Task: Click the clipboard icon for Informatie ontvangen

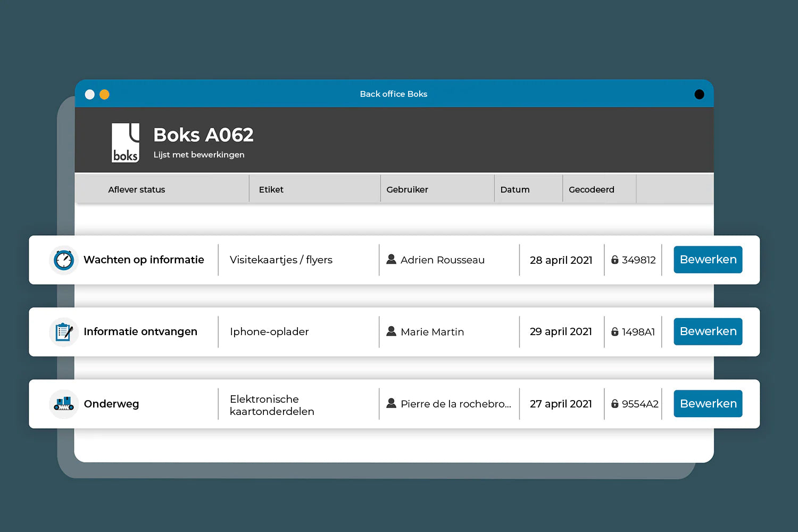Action: click(x=64, y=332)
